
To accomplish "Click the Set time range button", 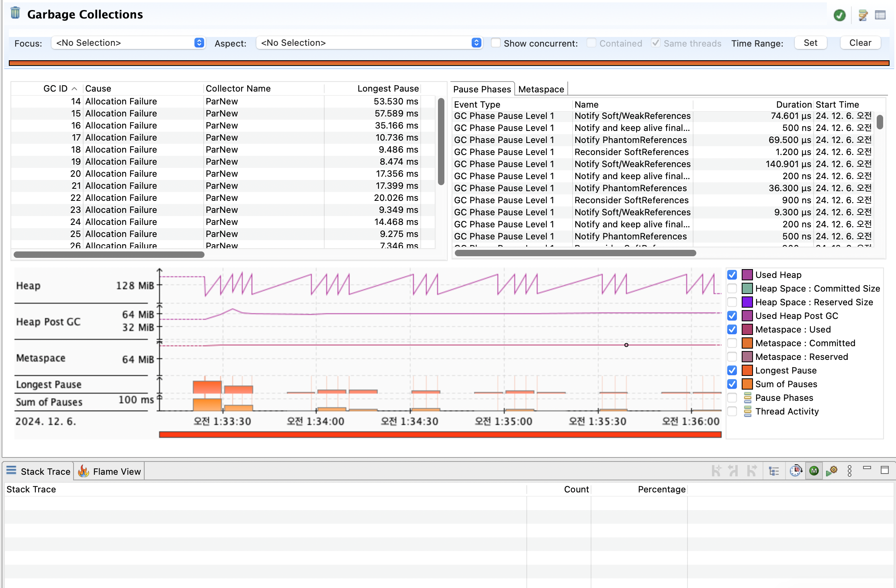I will pyautogui.click(x=810, y=43).
